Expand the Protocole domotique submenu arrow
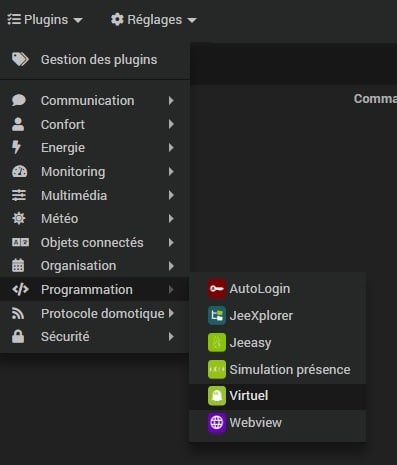The width and height of the screenshot is (397, 465). pos(171,313)
